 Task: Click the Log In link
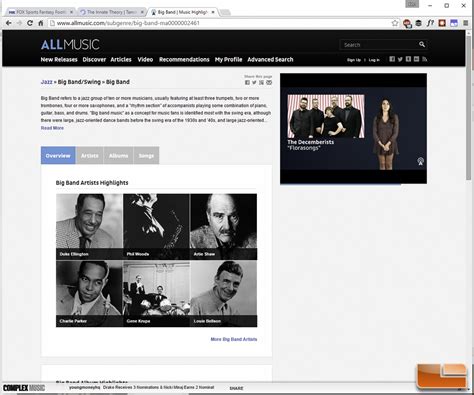click(x=374, y=60)
